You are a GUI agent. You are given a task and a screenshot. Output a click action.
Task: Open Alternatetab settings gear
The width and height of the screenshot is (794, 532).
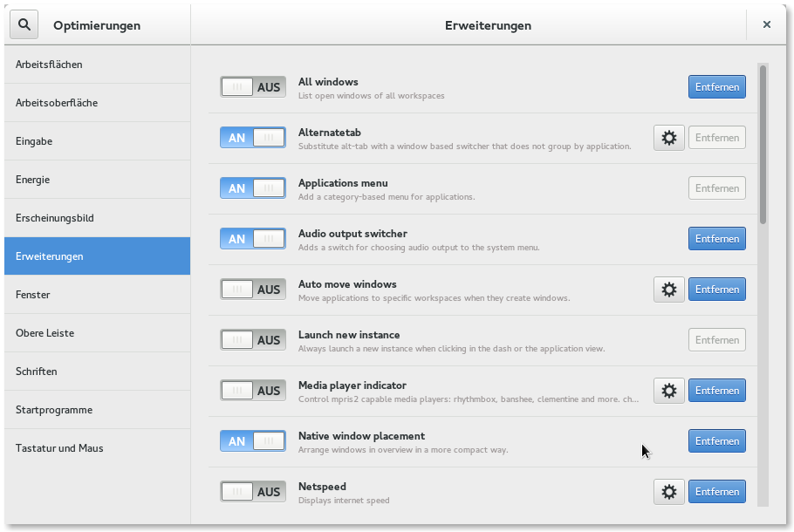coord(669,138)
